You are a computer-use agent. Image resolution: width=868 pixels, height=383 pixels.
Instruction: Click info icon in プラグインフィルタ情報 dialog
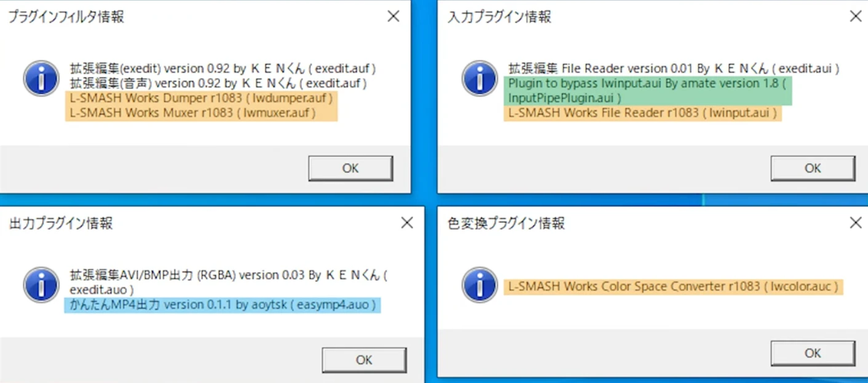click(x=40, y=79)
